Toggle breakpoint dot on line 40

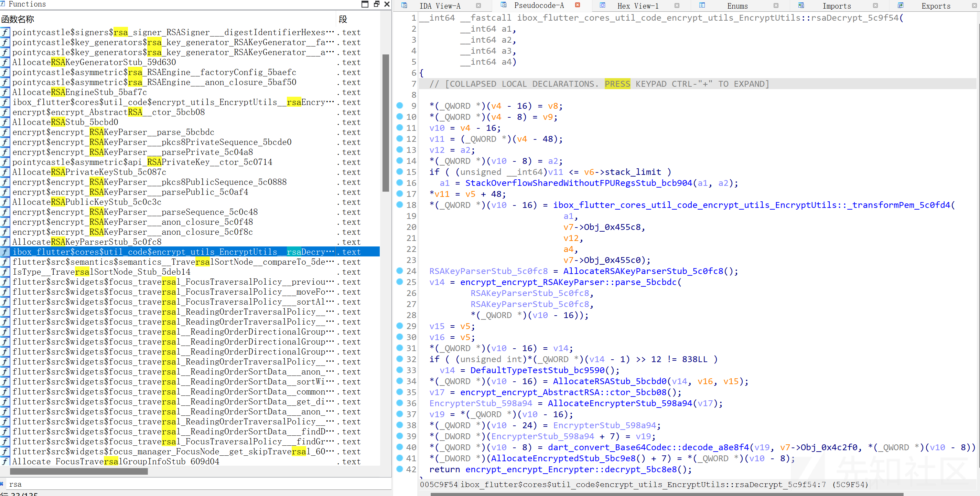tap(399, 447)
